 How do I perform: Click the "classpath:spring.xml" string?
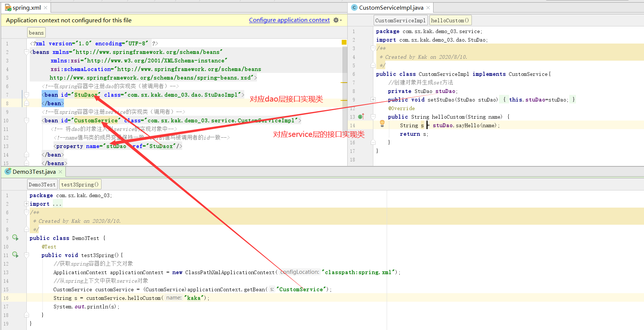pyautogui.click(x=358, y=272)
